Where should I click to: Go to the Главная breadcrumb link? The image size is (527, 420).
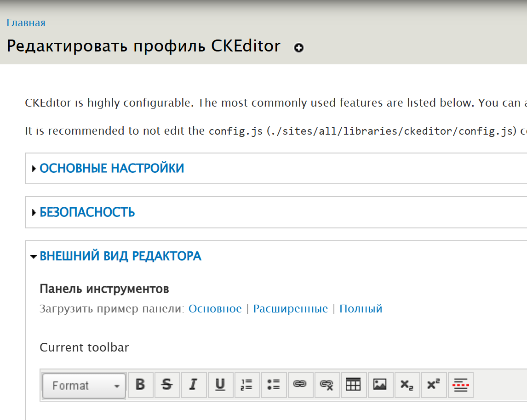click(26, 23)
